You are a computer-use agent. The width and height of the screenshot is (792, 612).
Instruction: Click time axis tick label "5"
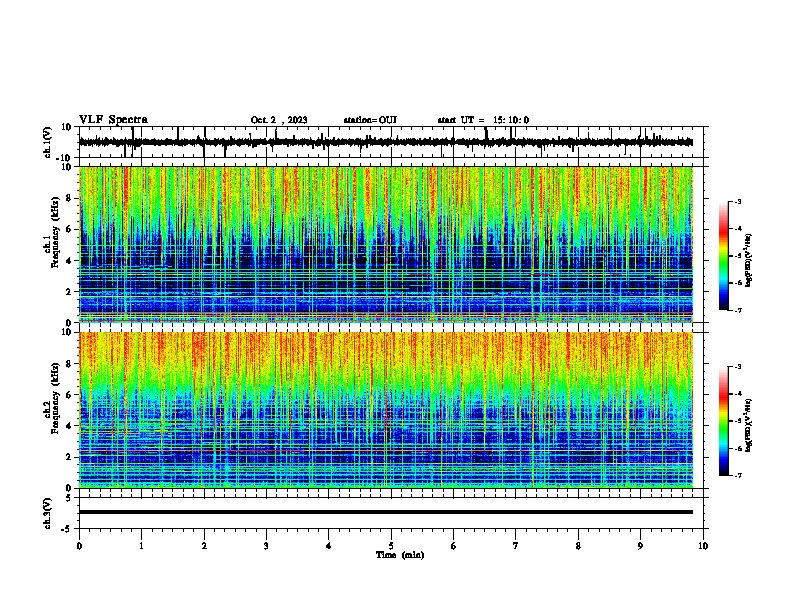click(391, 546)
